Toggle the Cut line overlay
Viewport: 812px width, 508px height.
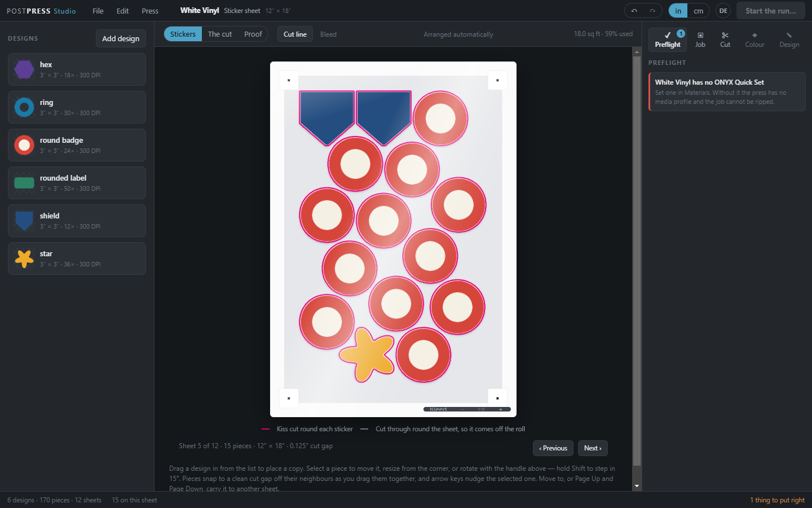tap(295, 34)
